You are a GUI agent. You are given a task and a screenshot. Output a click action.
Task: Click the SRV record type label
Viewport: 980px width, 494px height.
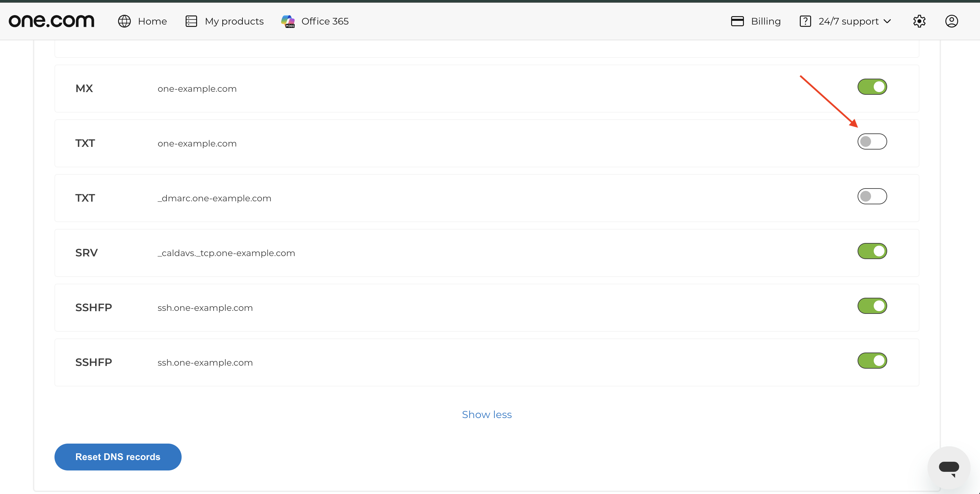pos(86,253)
